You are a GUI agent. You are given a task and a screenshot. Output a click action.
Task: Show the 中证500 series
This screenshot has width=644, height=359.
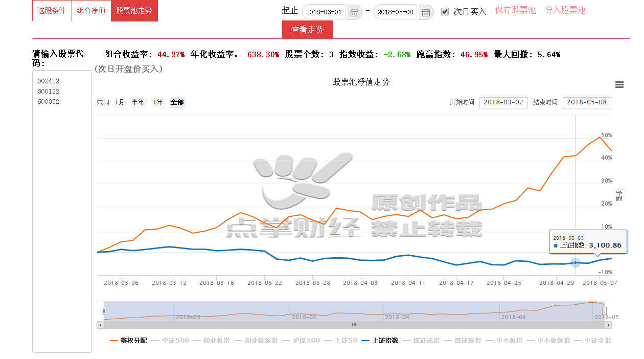point(170,340)
